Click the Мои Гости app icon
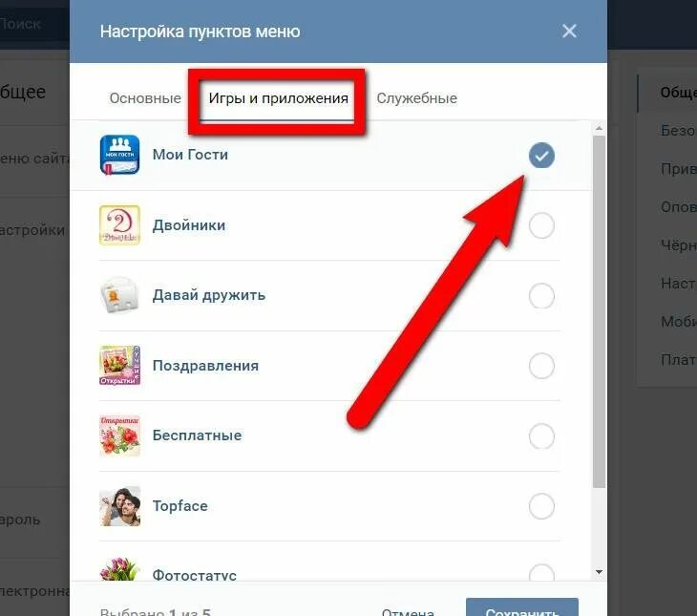 119,155
